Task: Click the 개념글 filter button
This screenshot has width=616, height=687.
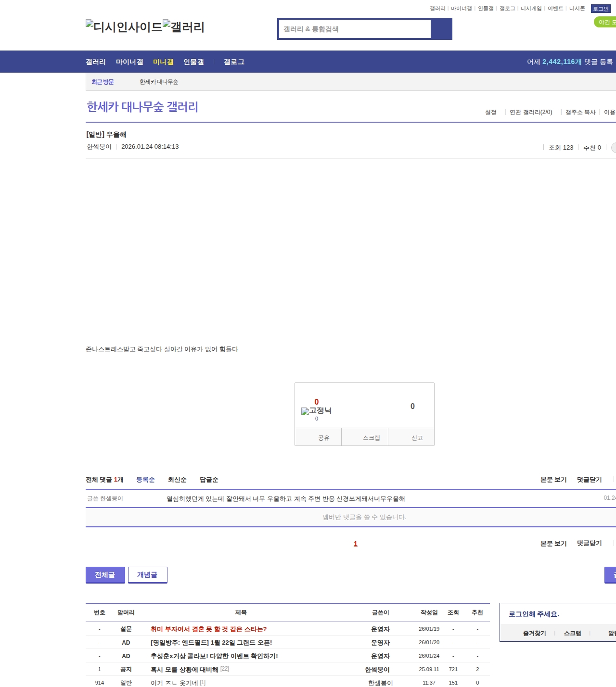Action: point(148,574)
